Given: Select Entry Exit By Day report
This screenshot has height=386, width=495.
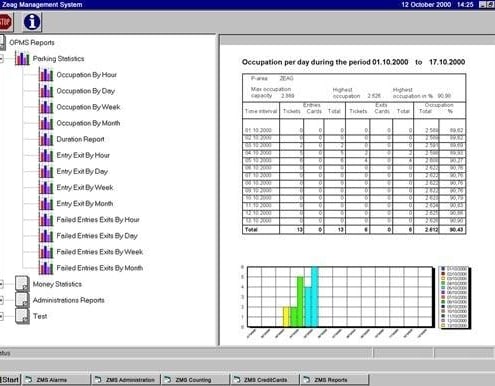Looking at the screenshot, I should tap(82, 171).
